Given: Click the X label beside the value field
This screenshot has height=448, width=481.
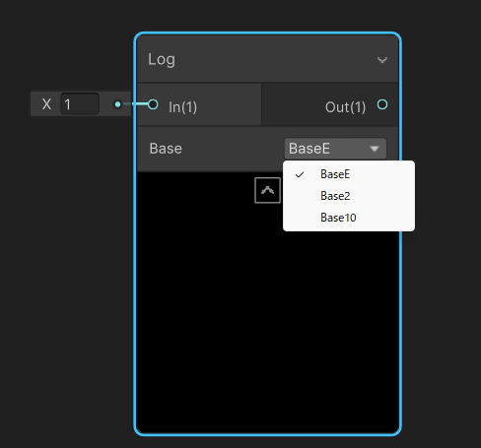Looking at the screenshot, I should (x=46, y=104).
